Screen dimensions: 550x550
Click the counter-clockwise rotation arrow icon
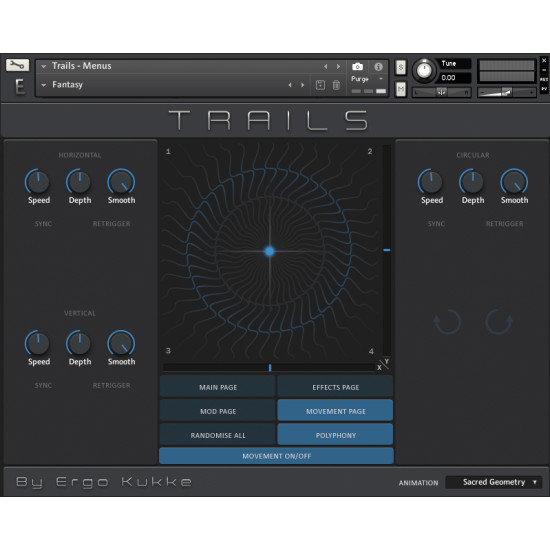coord(447,321)
